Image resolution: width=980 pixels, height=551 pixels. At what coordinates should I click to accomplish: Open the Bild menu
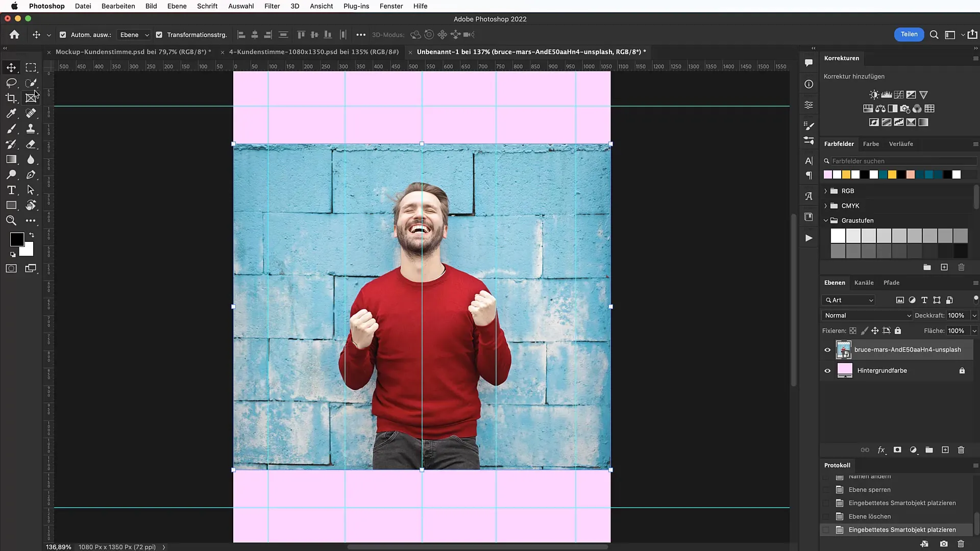(x=151, y=6)
